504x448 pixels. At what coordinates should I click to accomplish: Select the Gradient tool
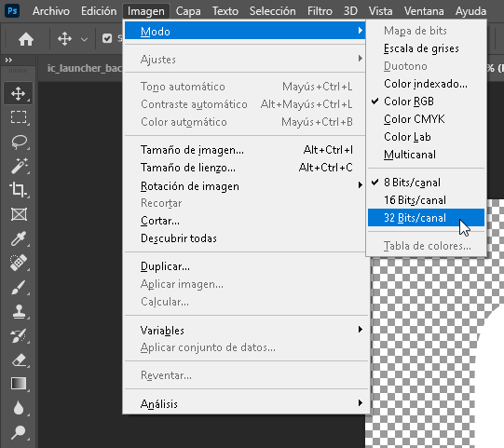pyautogui.click(x=19, y=384)
